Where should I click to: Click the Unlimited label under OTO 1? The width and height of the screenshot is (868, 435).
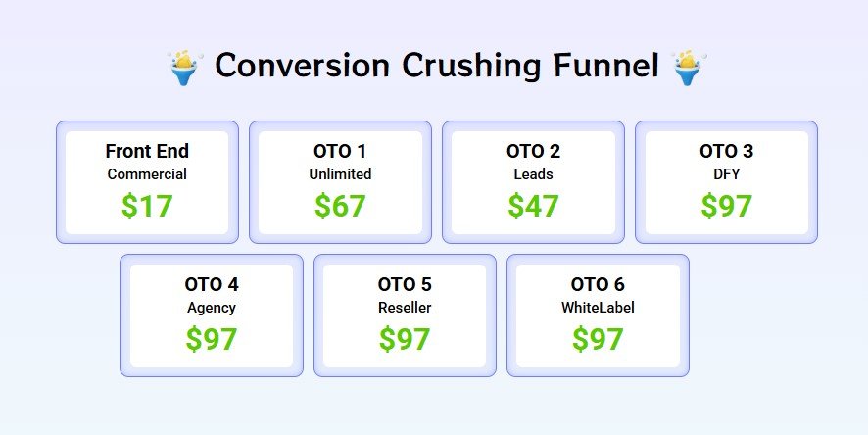click(x=340, y=174)
